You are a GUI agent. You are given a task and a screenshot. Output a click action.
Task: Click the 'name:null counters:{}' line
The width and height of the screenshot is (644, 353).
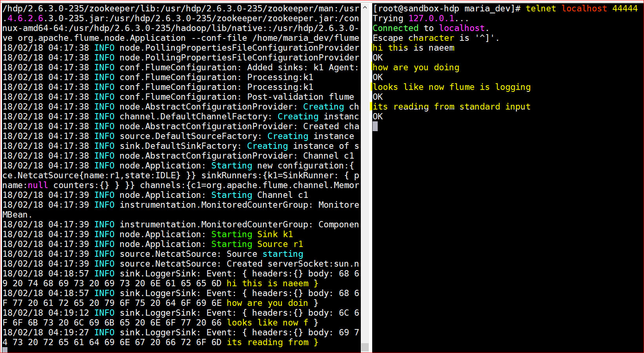click(x=181, y=185)
